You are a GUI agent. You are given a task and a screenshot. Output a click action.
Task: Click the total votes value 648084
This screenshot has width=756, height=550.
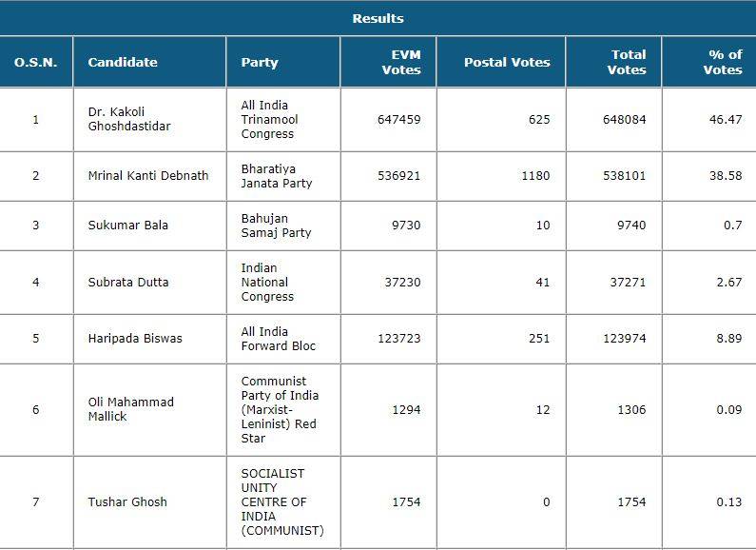pyautogui.click(x=624, y=120)
